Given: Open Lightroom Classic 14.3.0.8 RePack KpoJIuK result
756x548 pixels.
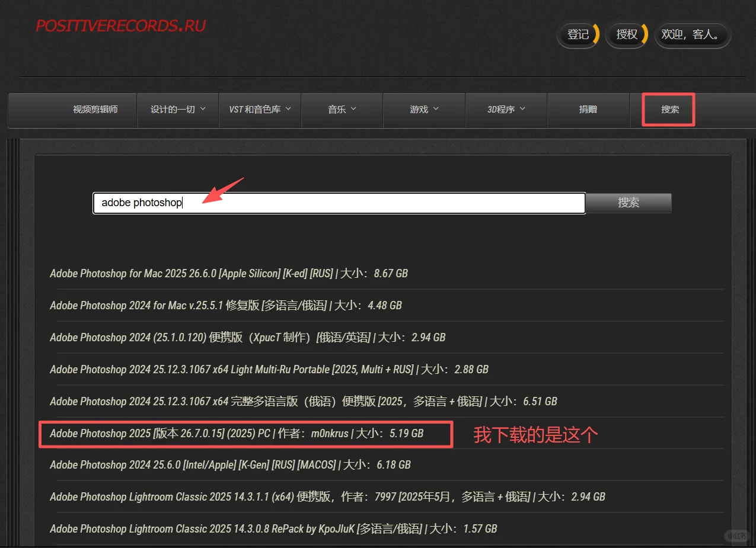Looking at the screenshot, I should 273,529.
